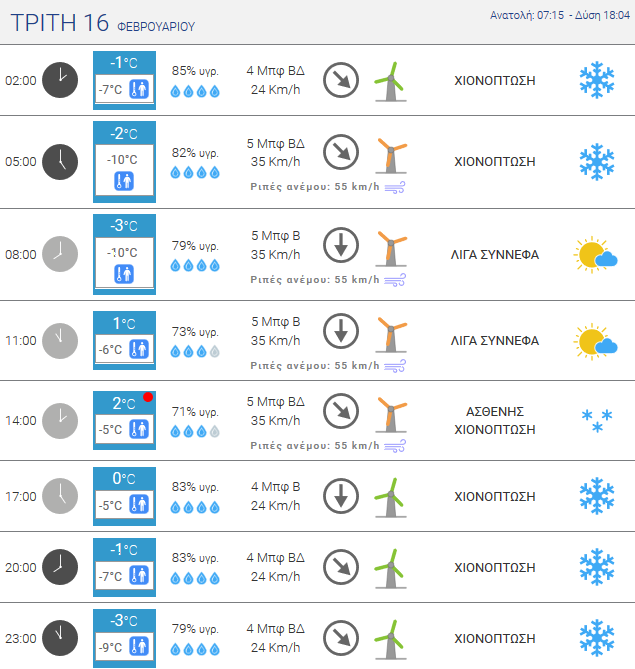Click the light snowfall icon at 14:00
Viewport: 635px width, 669px height.
click(597, 420)
